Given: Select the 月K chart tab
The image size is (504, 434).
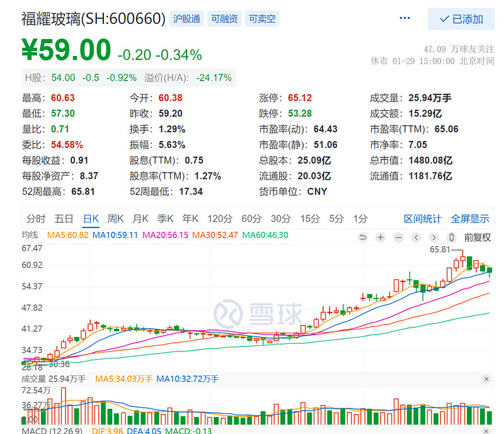Looking at the screenshot, I should click(x=140, y=219).
